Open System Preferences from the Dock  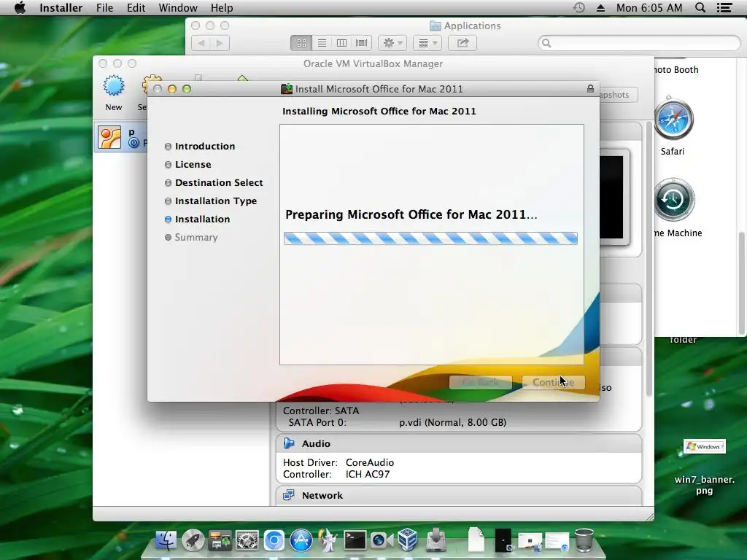[247, 540]
